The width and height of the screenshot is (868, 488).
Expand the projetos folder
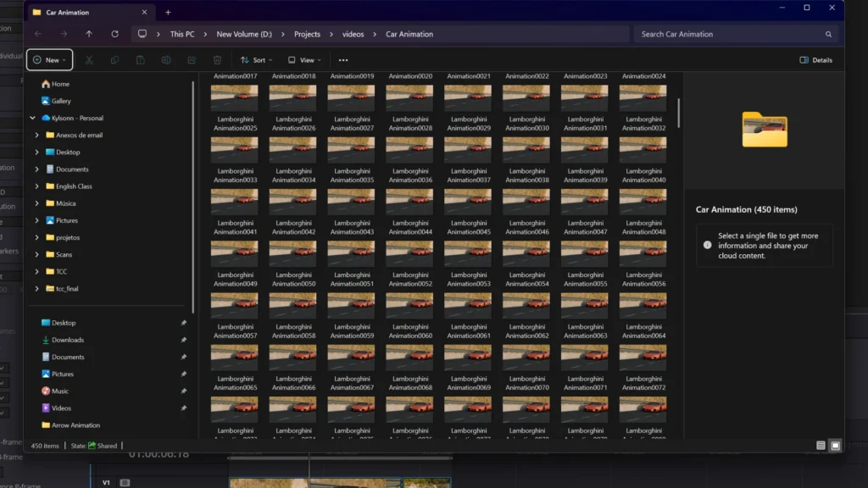[37, 237]
